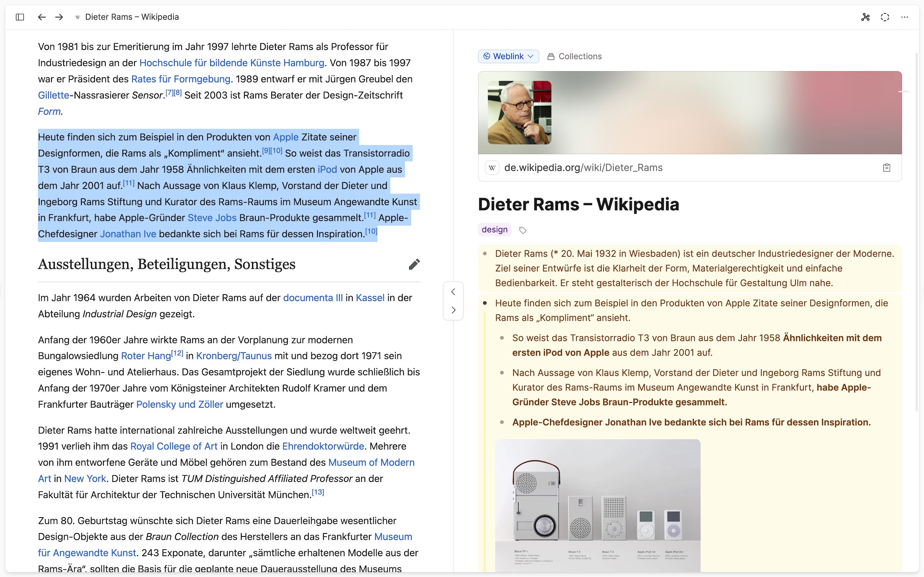Open the documenta III link
924x577 pixels.
pyautogui.click(x=313, y=298)
